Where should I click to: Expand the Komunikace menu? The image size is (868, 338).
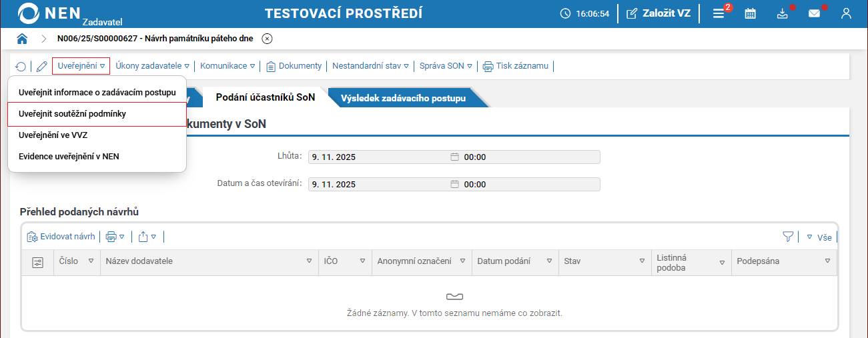click(x=228, y=66)
